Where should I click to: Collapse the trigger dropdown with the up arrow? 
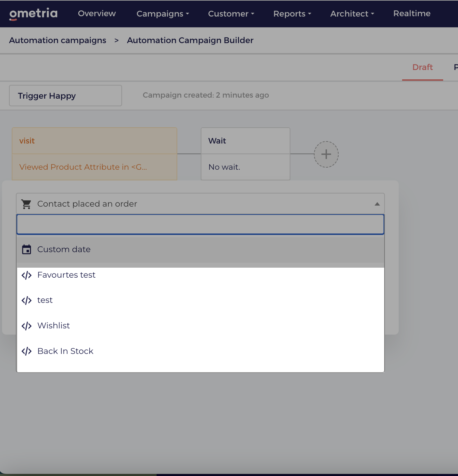point(377,204)
